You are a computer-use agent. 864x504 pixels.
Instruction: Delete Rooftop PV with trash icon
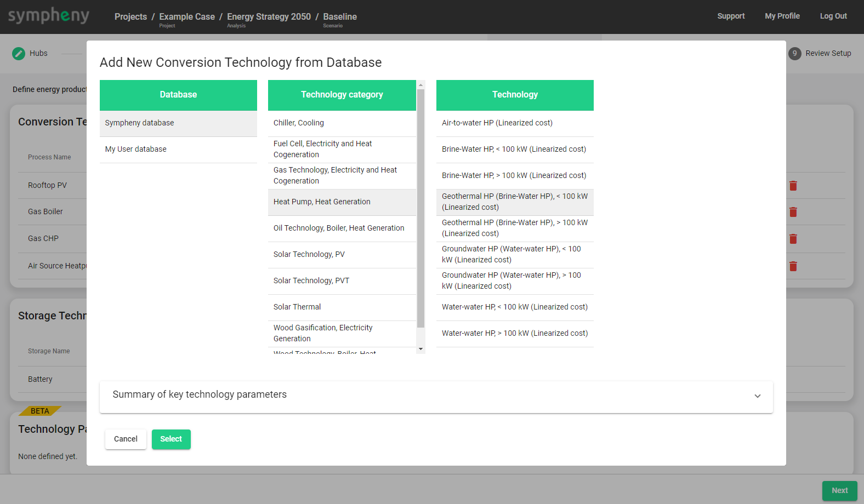(793, 186)
